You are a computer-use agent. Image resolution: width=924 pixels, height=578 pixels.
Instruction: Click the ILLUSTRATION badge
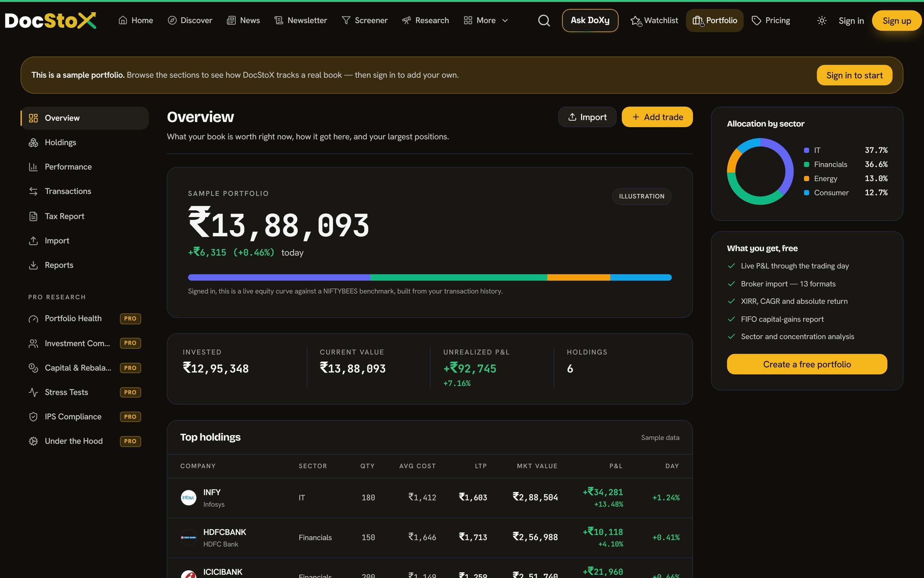pyautogui.click(x=641, y=197)
